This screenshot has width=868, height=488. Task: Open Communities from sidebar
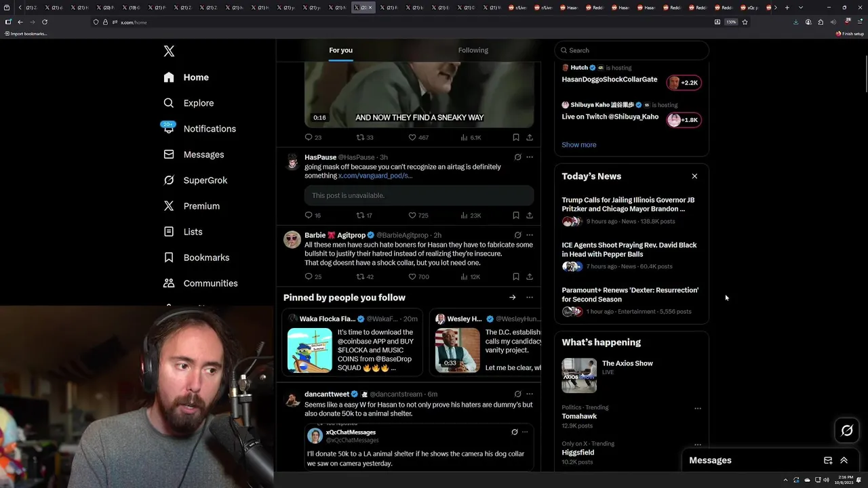click(x=201, y=283)
